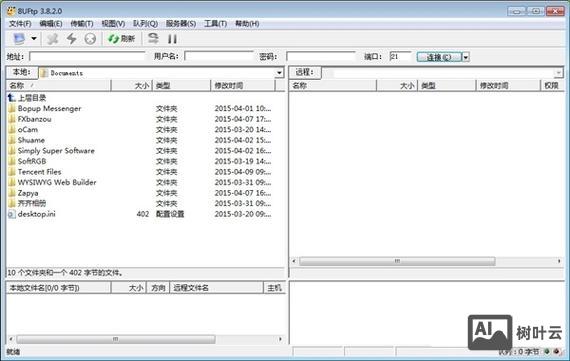Image resolution: width=570 pixels, height=361 pixels.
Task: Open the 帮助(H) menu
Action: [247, 24]
